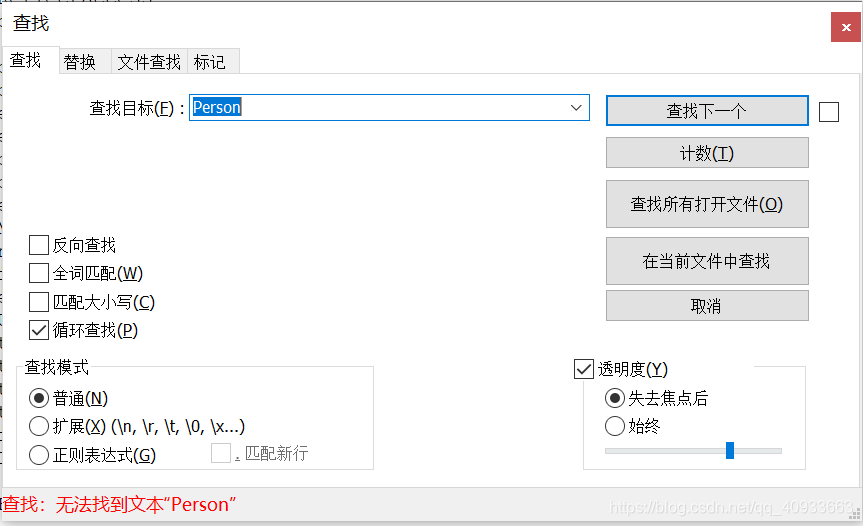Viewport: 863px width, 526px height.
Task: Click the 查找模式 group label
Action: point(57,367)
